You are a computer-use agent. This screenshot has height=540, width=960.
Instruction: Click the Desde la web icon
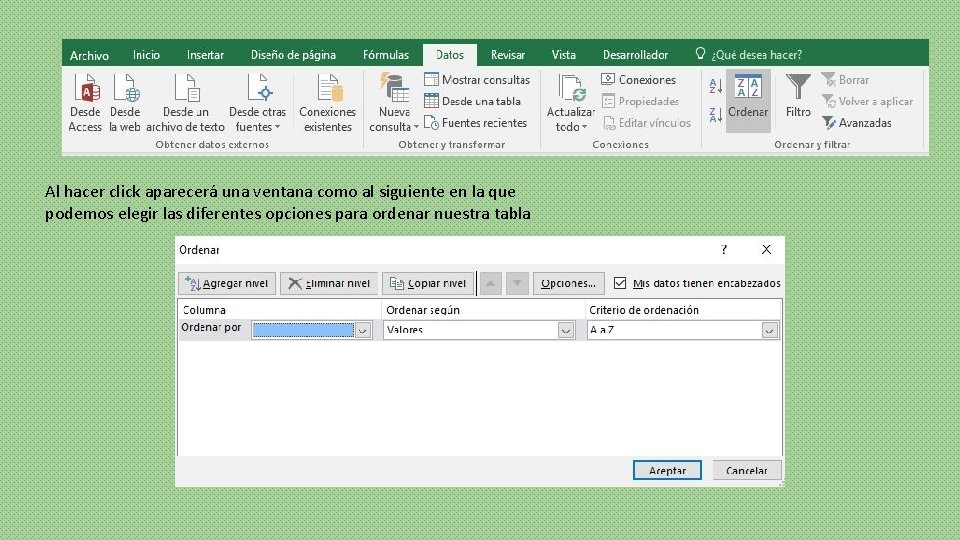tap(125, 102)
